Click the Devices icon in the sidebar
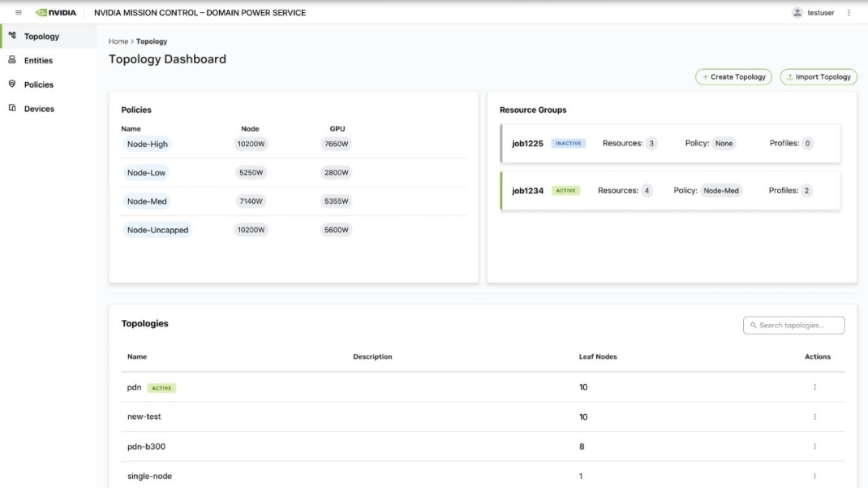The height and width of the screenshot is (488, 868). [x=15, y=108]
